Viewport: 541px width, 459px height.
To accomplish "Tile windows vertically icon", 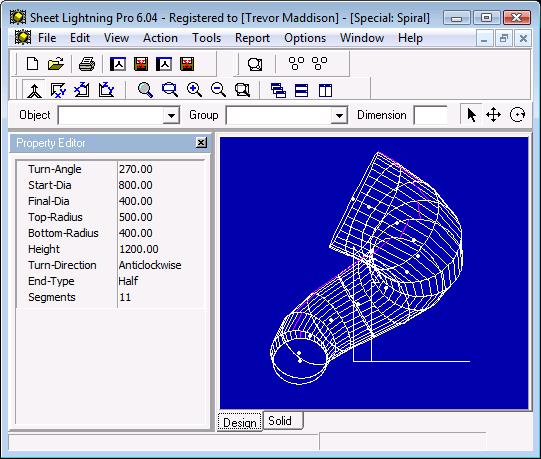I will coord(325,91).
